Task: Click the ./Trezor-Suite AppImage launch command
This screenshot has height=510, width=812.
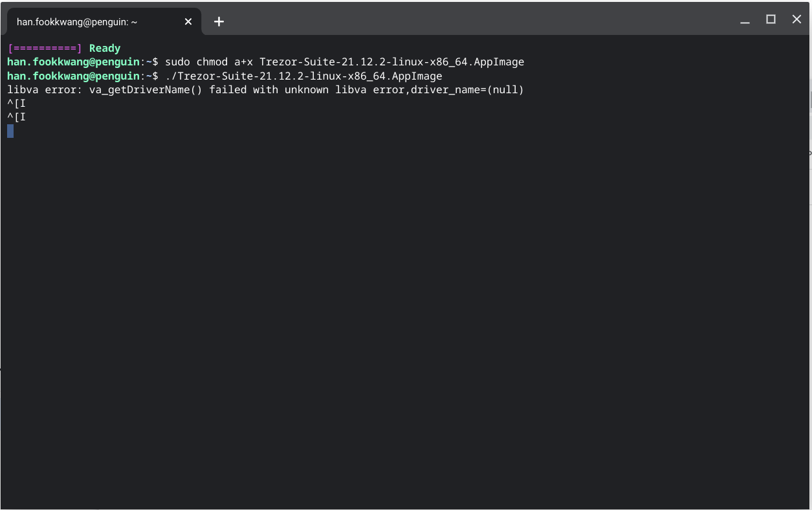Action: tap(303, 76)
